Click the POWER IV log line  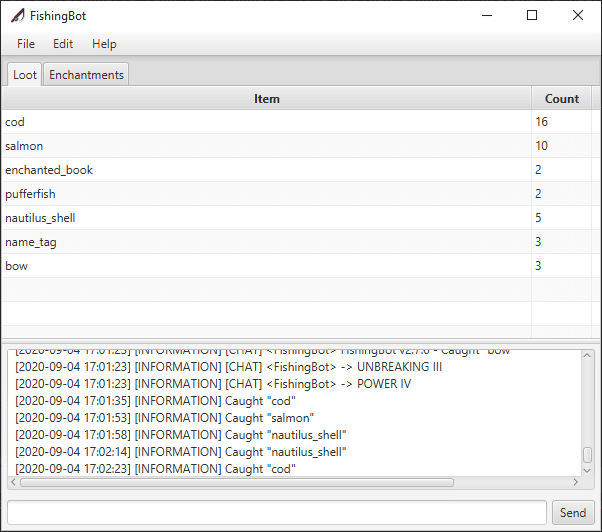pos(213,384)
